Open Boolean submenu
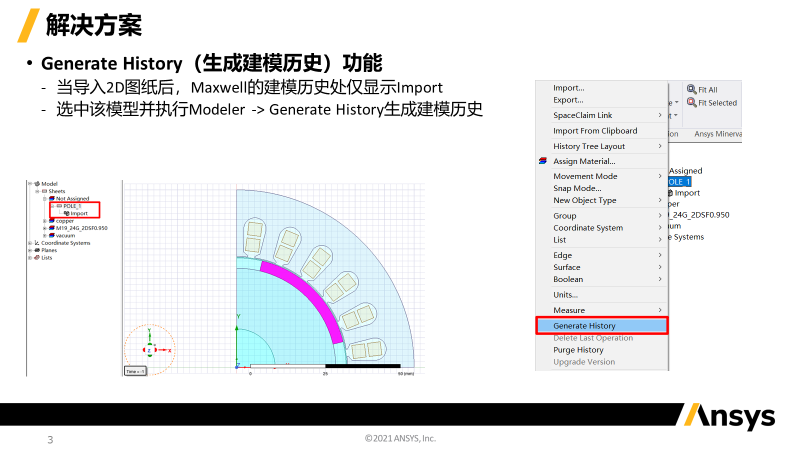Image resolution: width=800 pixels, height=450 pixels. tap(568, 280)
